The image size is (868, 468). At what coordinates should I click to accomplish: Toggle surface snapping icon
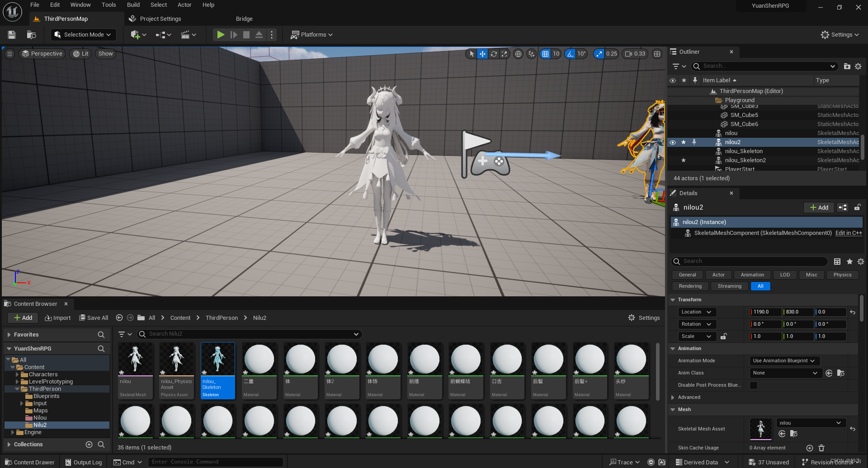pos(531,54)
